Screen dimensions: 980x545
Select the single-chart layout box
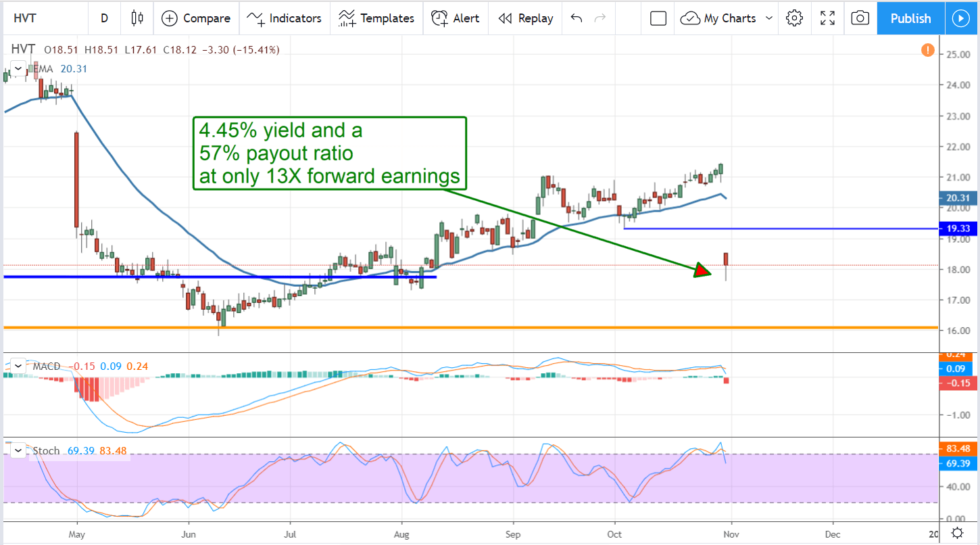tap(658, 18)
